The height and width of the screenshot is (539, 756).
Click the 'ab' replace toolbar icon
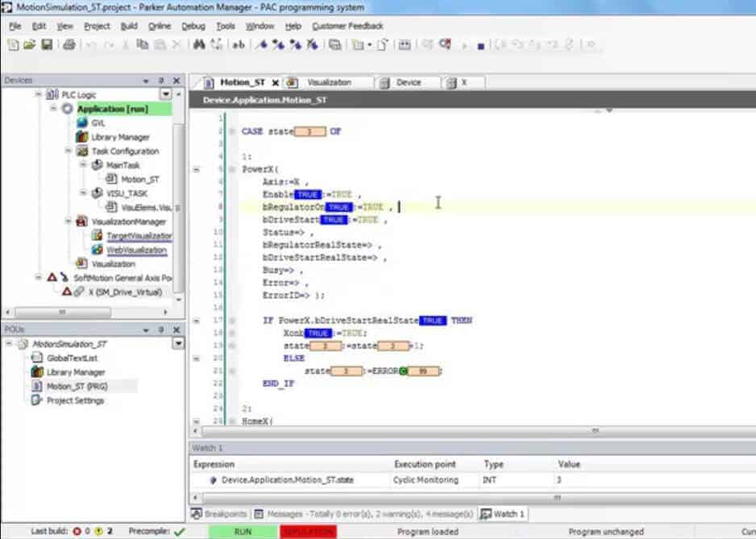(x=239, y=45)
